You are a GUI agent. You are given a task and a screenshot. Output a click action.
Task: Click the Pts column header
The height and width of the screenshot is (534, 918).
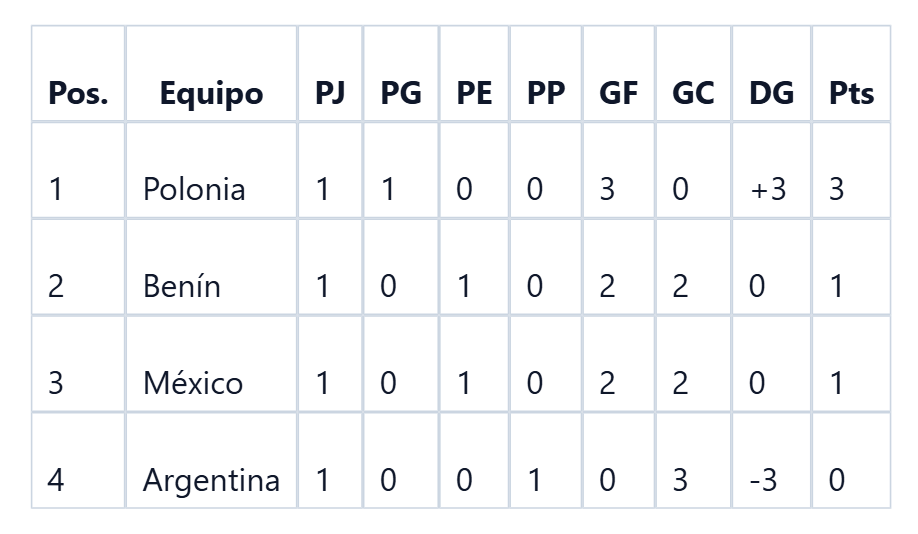point(851,74)
